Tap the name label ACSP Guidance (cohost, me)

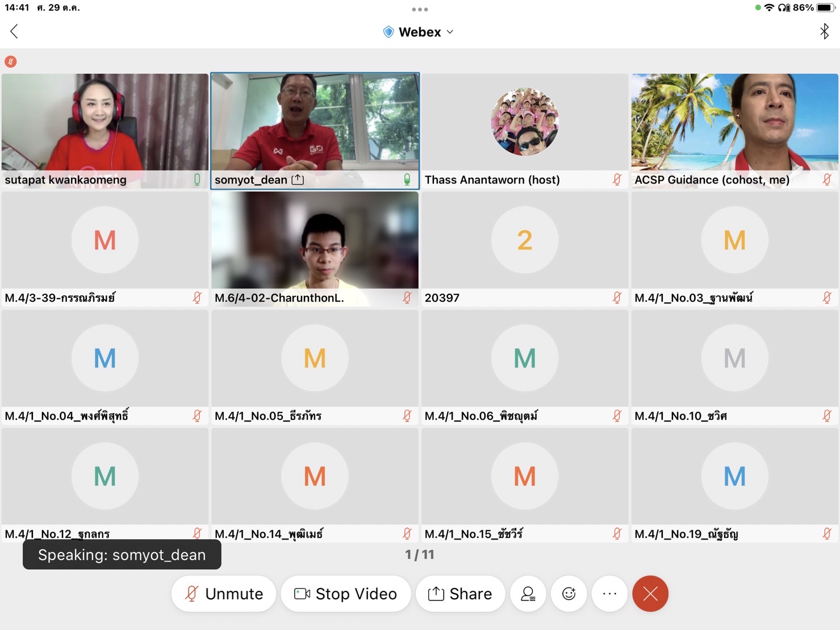pos(712,180)
